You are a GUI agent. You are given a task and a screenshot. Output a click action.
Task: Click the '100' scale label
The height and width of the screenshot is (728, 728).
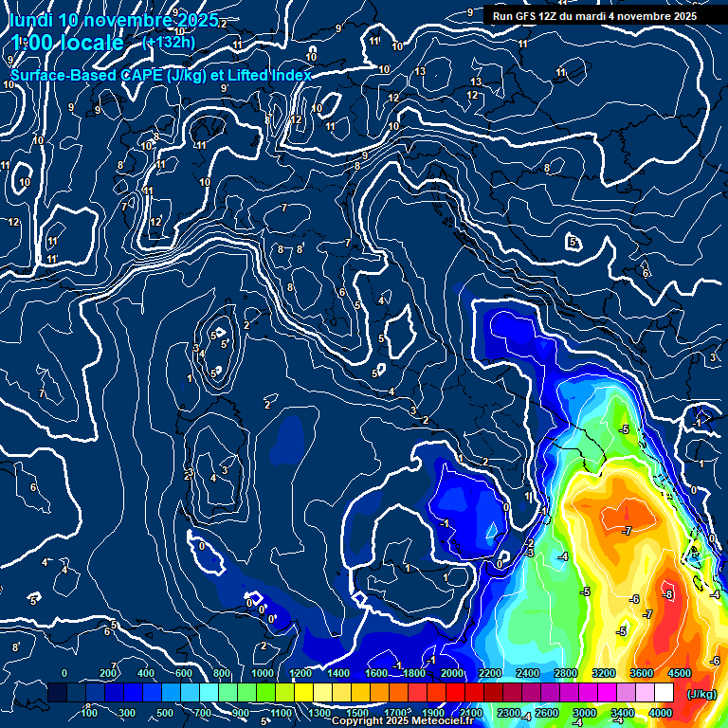89,713
